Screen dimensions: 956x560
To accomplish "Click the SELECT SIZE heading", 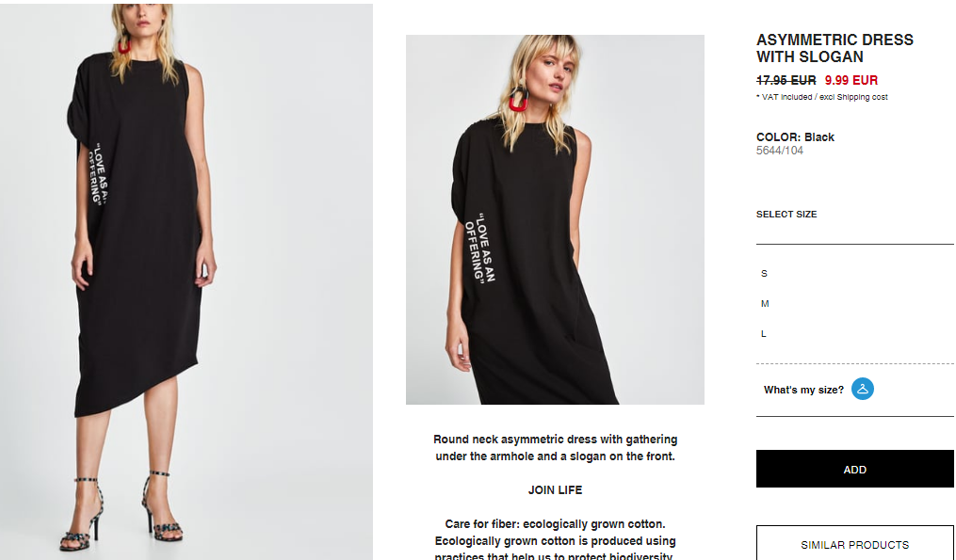I will tap(786, 215).
